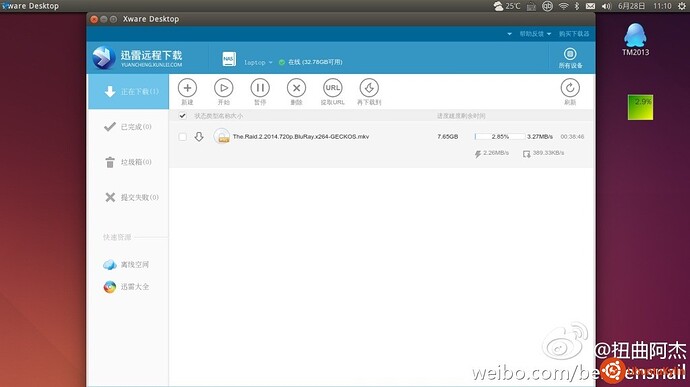Open the completed (已完成) tab
This screenshot has height=387, width=690.
pos(128,127)
